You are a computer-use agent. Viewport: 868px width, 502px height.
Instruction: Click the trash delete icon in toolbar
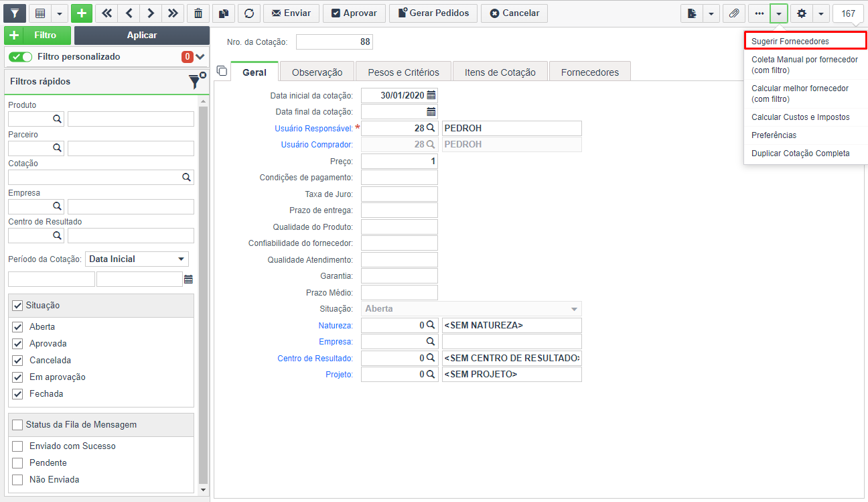[x=198, y=13]
